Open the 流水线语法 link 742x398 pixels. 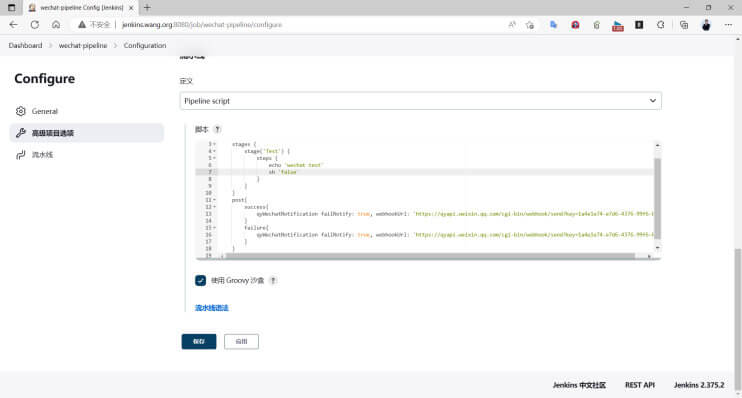(x=212, y=308)
